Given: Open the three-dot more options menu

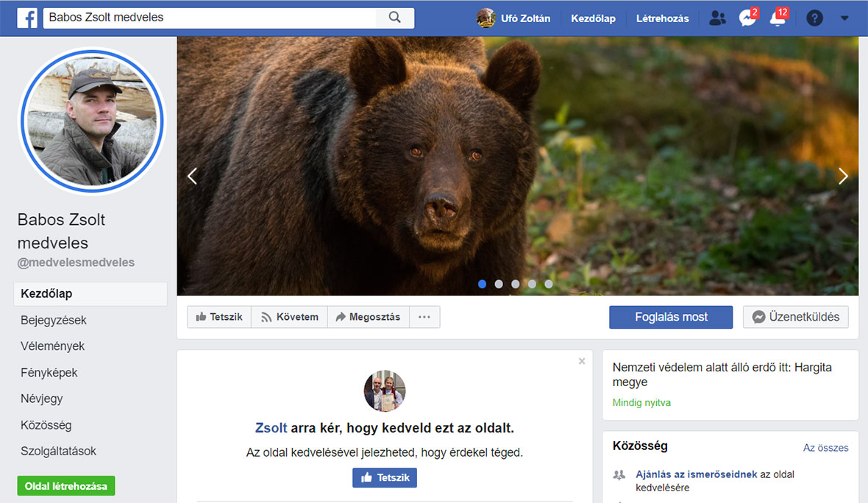Looking at the screenshot, I should (x=424, y=317).
